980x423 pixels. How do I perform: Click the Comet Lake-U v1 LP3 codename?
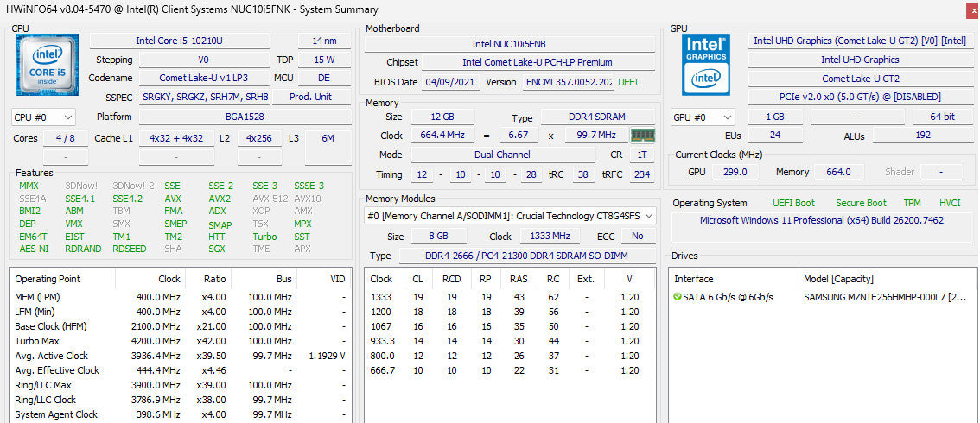coord(203,78)
